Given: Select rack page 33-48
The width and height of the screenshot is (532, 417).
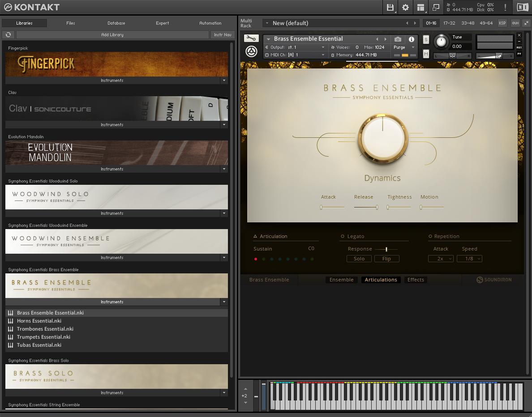Looking at the screenshot, I should point(468,23).
